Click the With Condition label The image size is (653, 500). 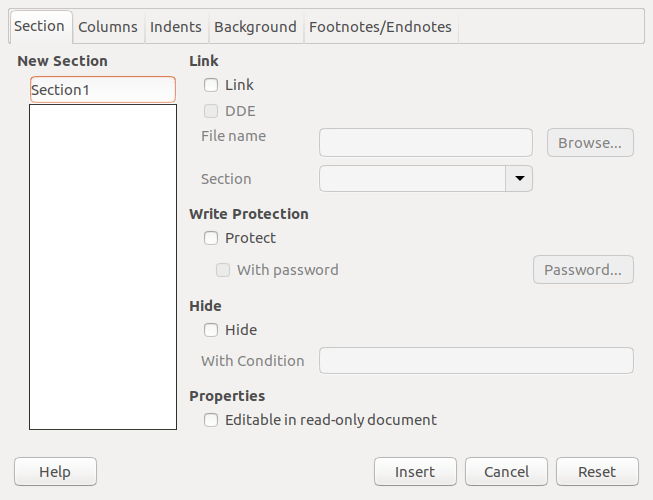[x=253, y=361]
